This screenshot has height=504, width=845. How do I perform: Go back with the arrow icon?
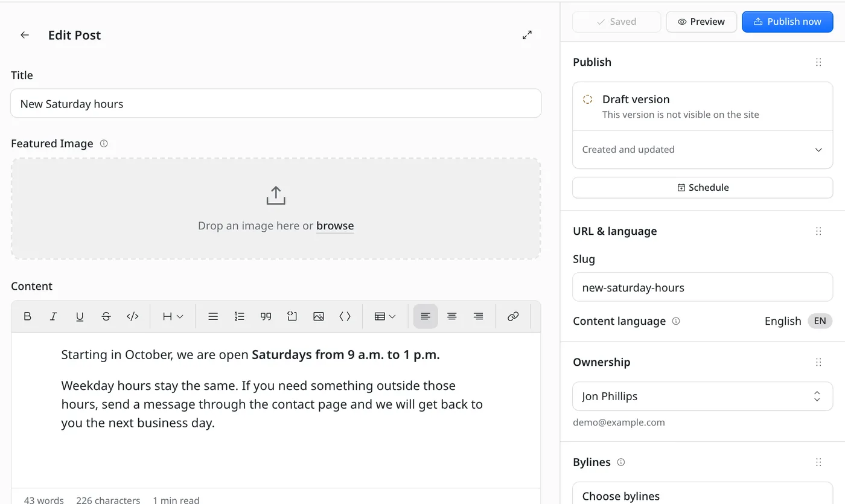25,35
